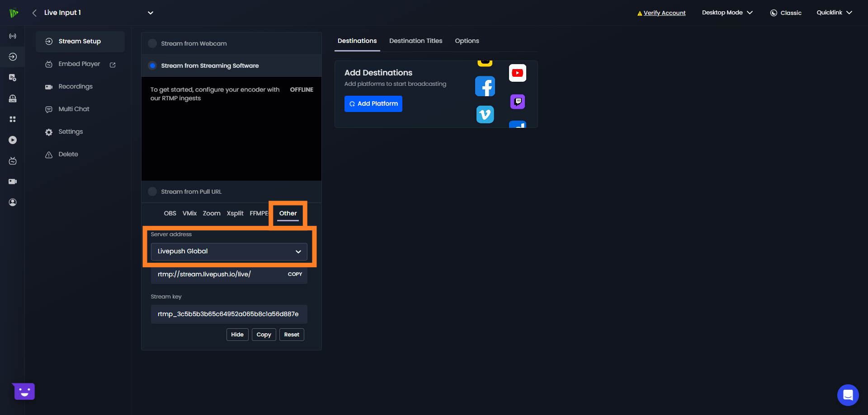The image size is (868, 415).
Task: Open the Desktop Mode dropdown
Action: [727, 13]
